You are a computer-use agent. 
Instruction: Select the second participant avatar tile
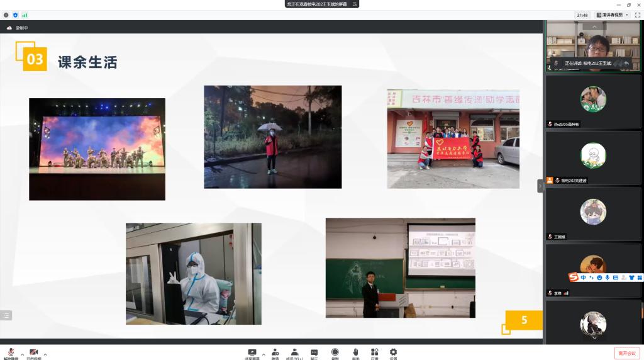[x=593, y=101]
